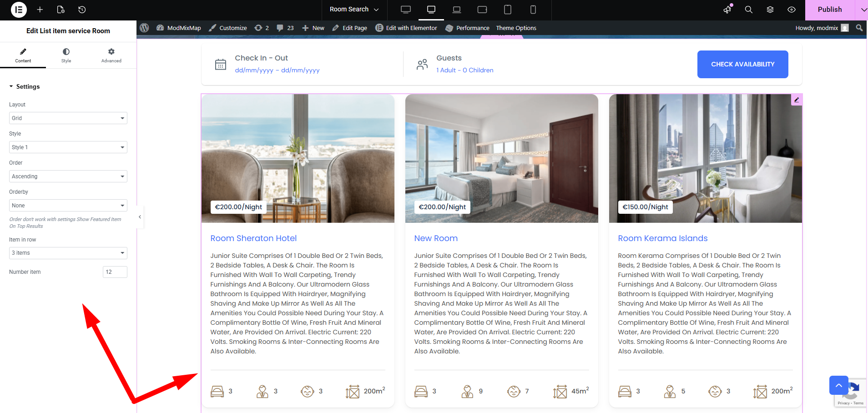Click the Elementor logo menu icon
Viewport: 868px width, 413px height.
(x=19, y=10)
